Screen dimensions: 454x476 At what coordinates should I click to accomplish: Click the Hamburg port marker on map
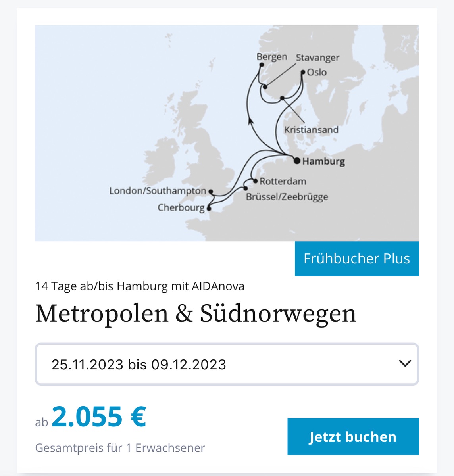point(297,161)
